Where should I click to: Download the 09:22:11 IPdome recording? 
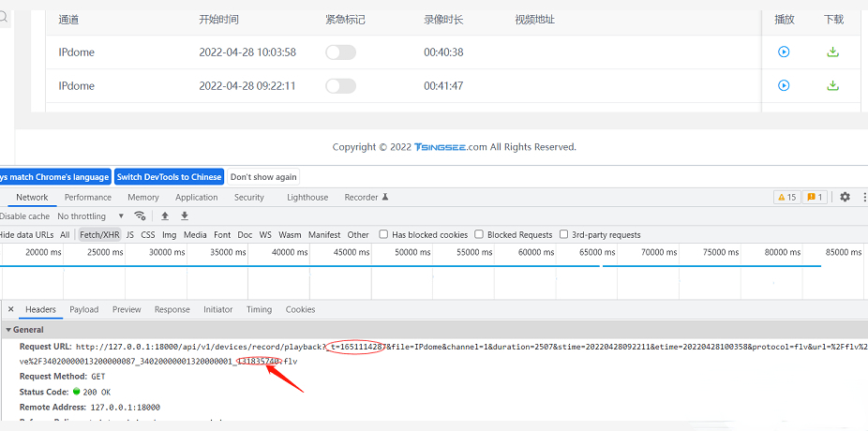click(x=832, y=86)
